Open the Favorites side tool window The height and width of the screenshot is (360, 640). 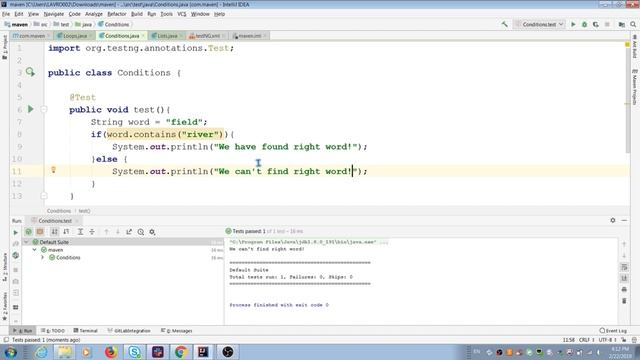(5, 306)
